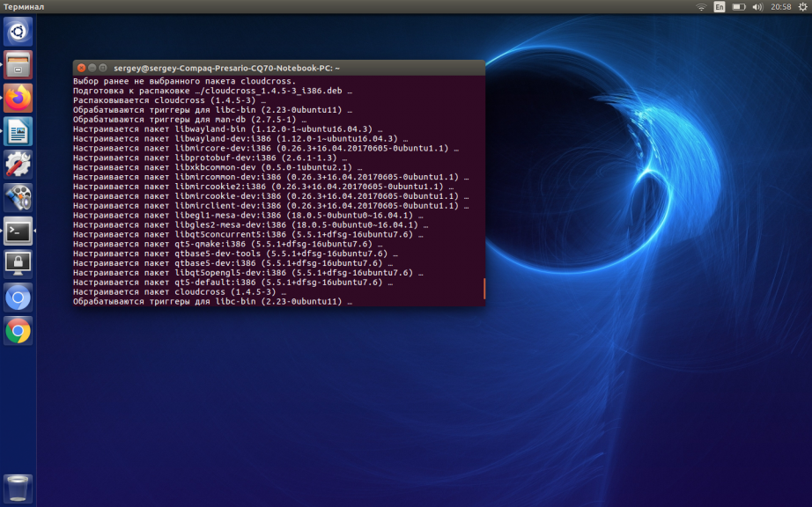The height and width of the screenshot is (507, 812).
Task: Open the lock screen monitor icon
Action: point(18,263)
